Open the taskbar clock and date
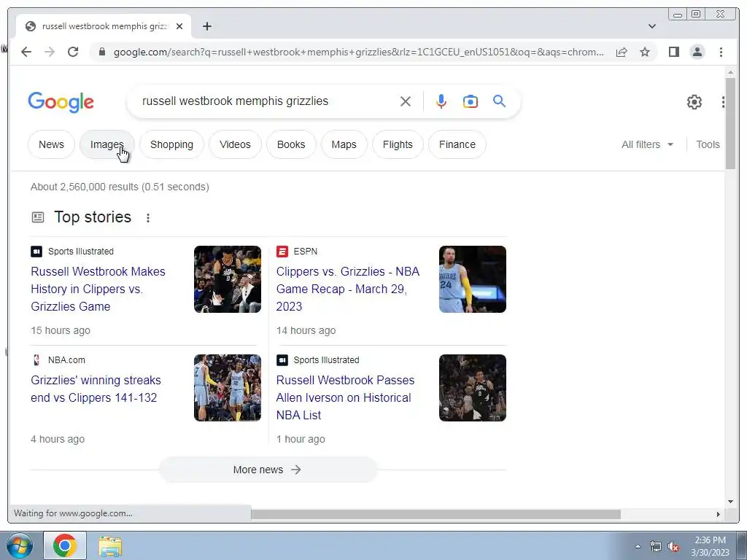The height and width of the screenshot is (560, 747). point(710,546)
